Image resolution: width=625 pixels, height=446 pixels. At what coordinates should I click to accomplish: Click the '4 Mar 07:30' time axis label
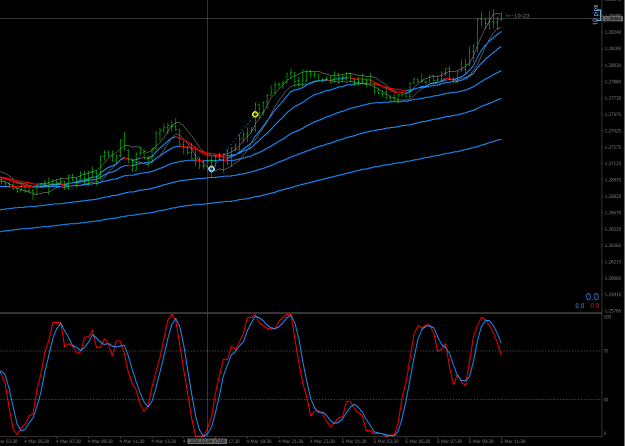click(69, 442)
